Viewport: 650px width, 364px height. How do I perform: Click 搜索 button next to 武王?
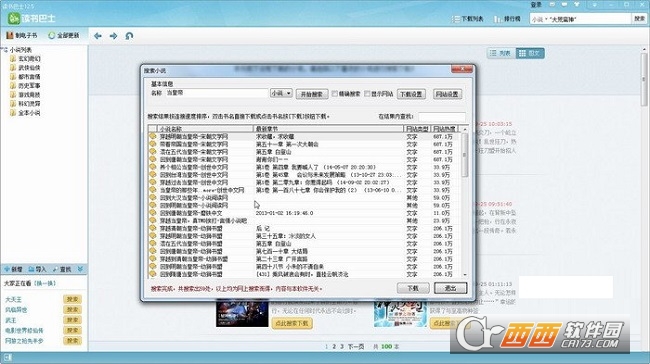tap(73, 320)
